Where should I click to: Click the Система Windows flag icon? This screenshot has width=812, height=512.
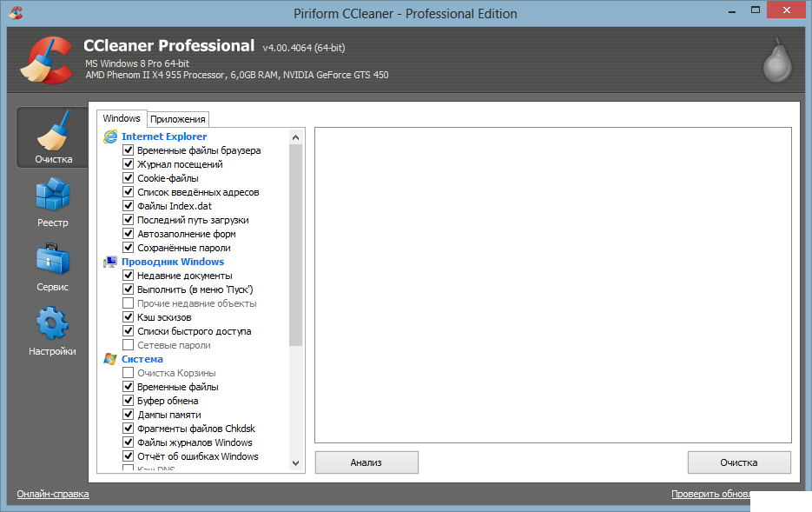pyautogui.click(x=110, y=359)
